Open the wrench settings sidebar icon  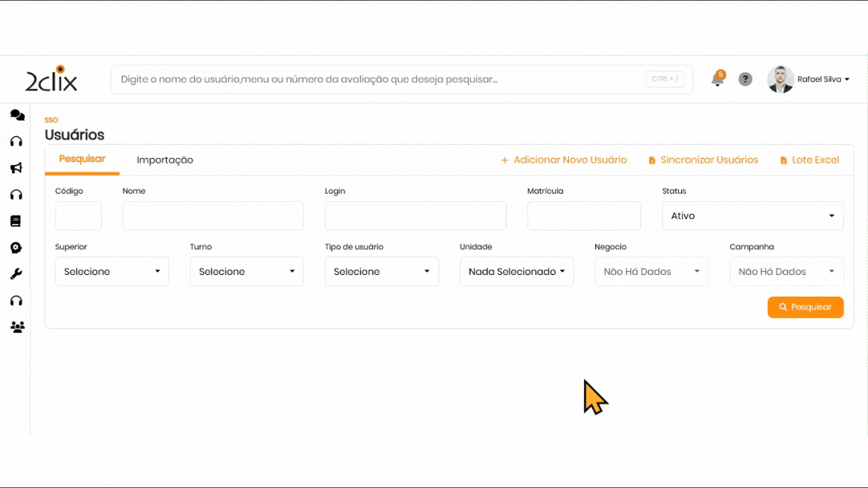pyautogui.click(x=16, y=274)
